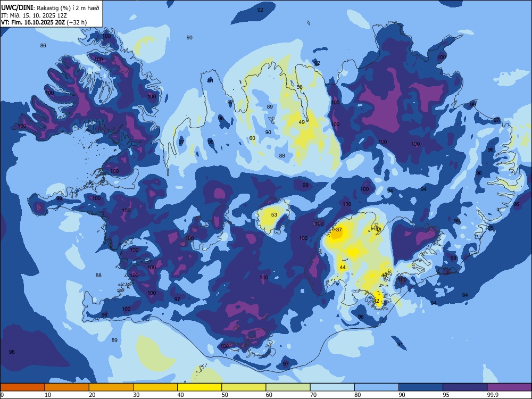Click the 'IT: Mið. 15. 10. 2025 12Z' line

tap(33, 15)
